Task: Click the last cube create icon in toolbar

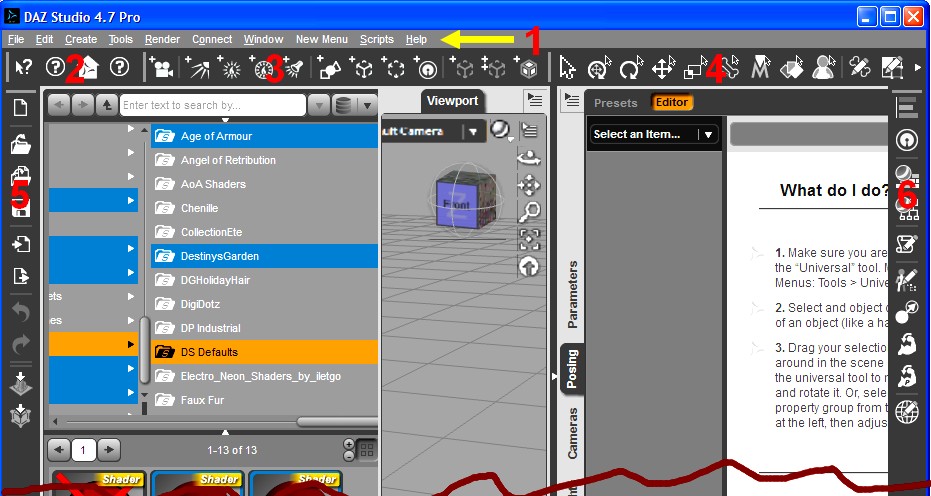Action: click(x=526, y=68)
